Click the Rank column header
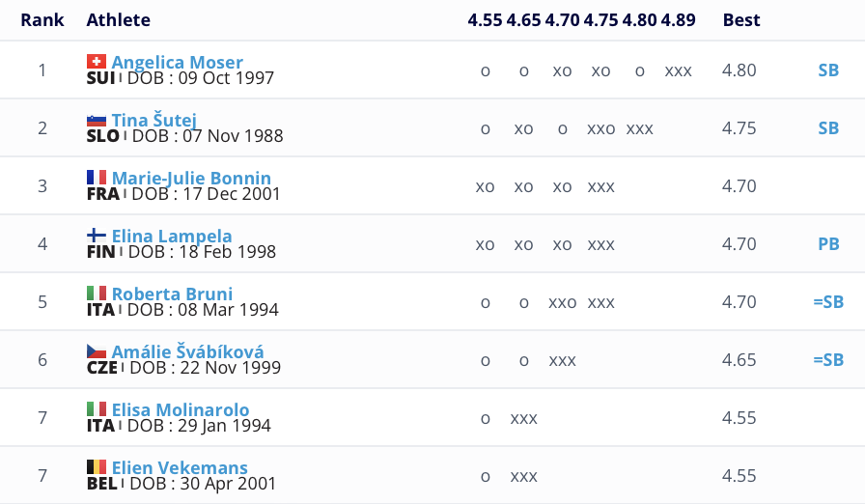This screenshot has width=865, height=504. 42,20
